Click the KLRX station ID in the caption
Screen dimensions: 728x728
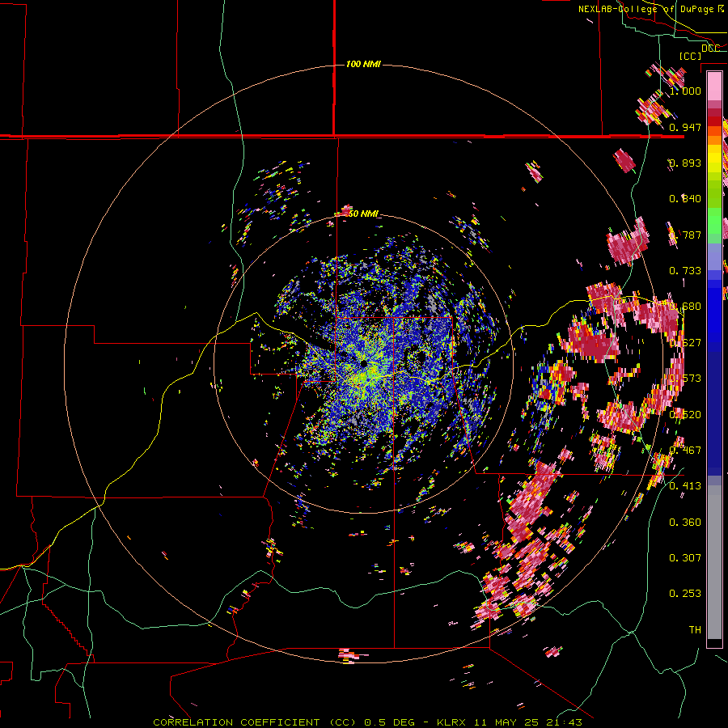click(451, 722)
